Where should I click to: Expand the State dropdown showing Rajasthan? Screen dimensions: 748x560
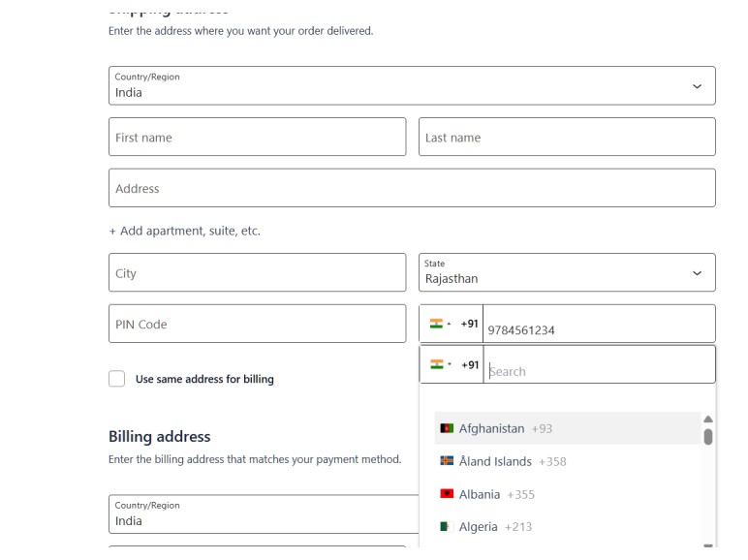tap(567, 273)
